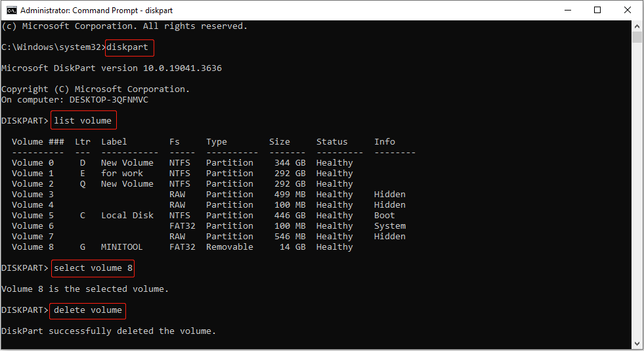This screenshot has width=644, height=351.
Task: Click the 'Info' column header
Action: 385,142
